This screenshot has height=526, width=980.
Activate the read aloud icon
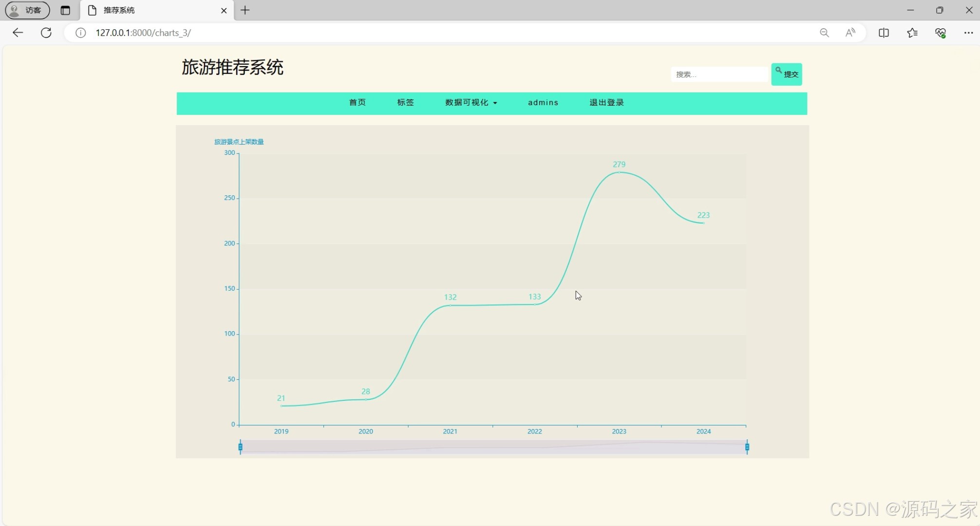850,33
